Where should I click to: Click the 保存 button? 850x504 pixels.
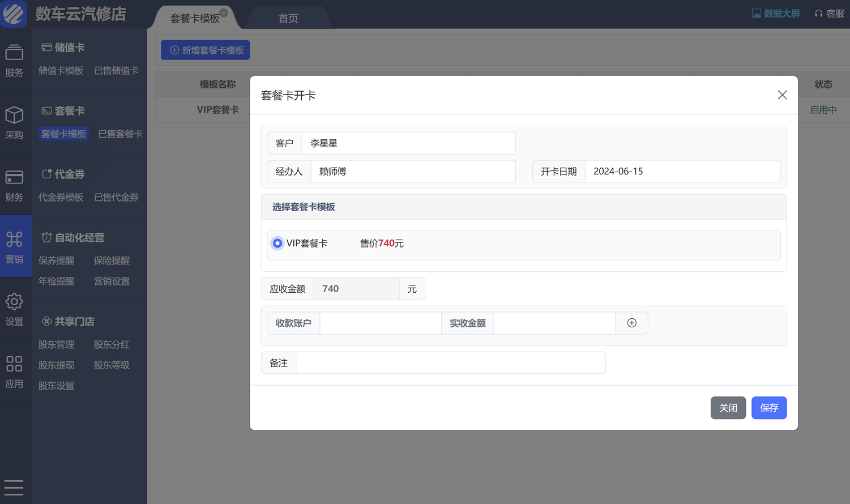coord(769,408)
